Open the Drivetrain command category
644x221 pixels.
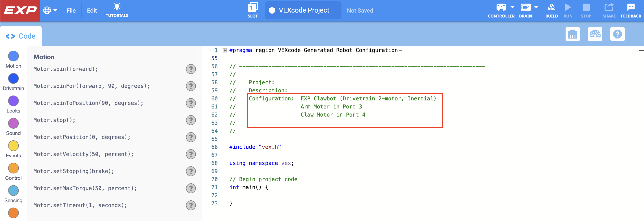[x=13, y=78]
